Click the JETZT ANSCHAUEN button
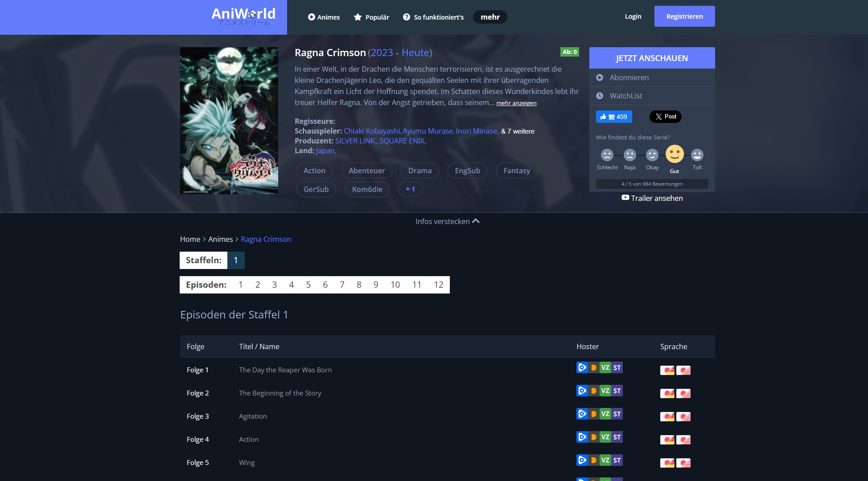Image resolution: width=868 pixels, height=481 pixels. [652, 58]
